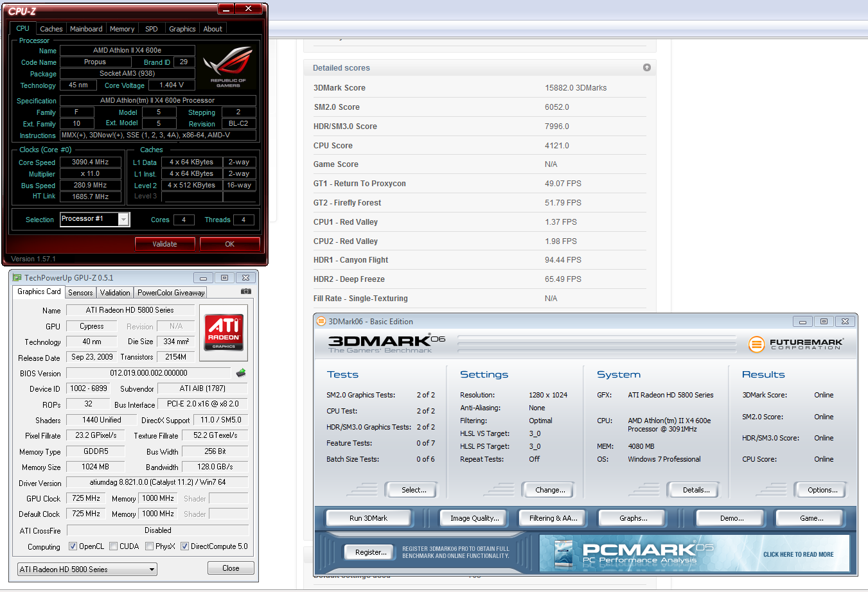Viewport: 868px width, 592px height.
Task: Close the 3DMark06 window
Action: tap(846, 321)
